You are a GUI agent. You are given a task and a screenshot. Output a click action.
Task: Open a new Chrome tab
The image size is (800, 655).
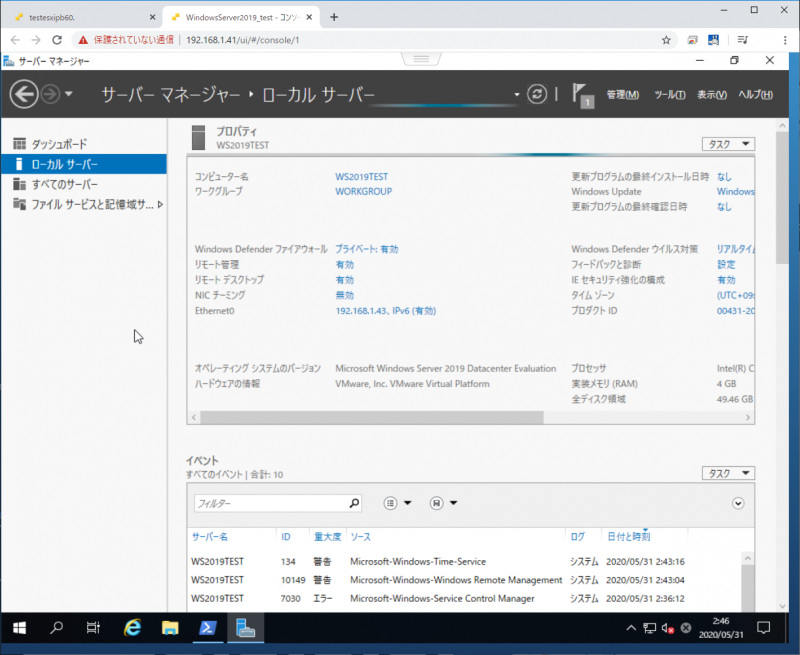[x=334, y=17]
